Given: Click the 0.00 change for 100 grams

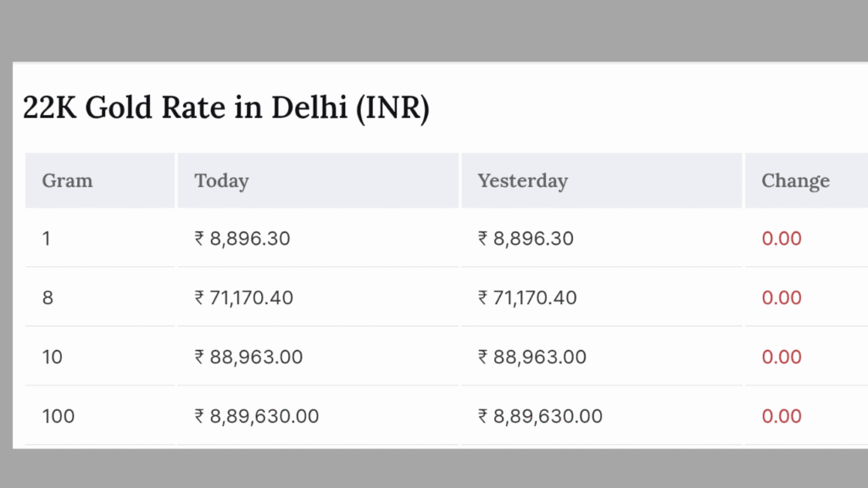Looking at the screenshot, I should (782, 416).
